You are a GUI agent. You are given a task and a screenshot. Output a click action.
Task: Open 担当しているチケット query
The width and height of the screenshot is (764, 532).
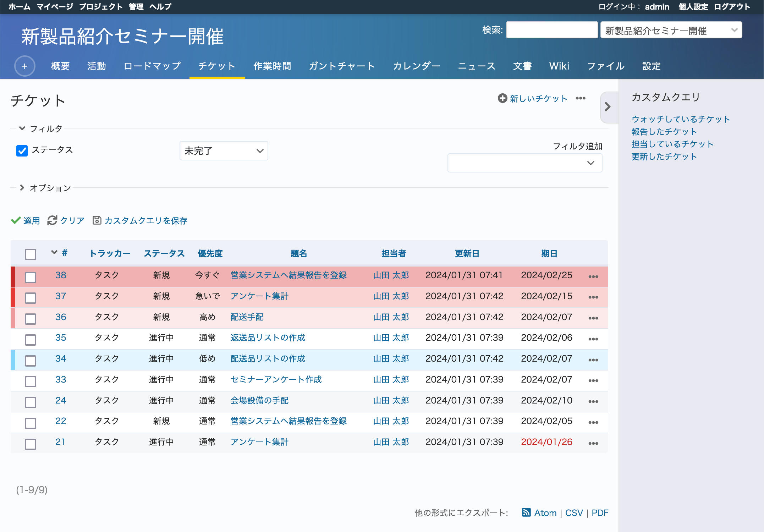click(672, 144)
